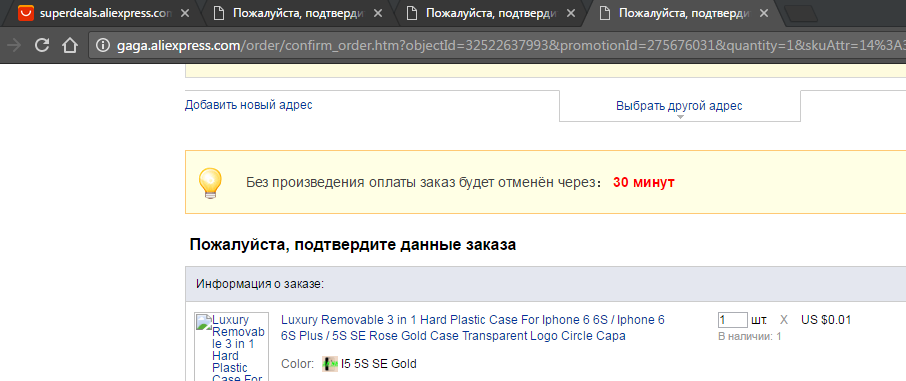Open the Luxury Removable 3 in 1 case product link
906x381 pixels.
473,328
